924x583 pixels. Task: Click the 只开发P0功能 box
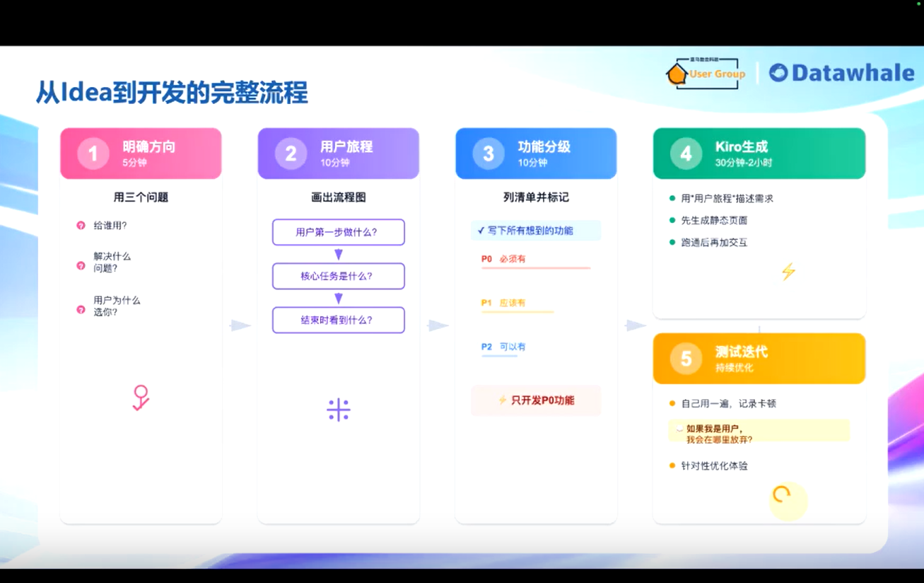(536, 400)
